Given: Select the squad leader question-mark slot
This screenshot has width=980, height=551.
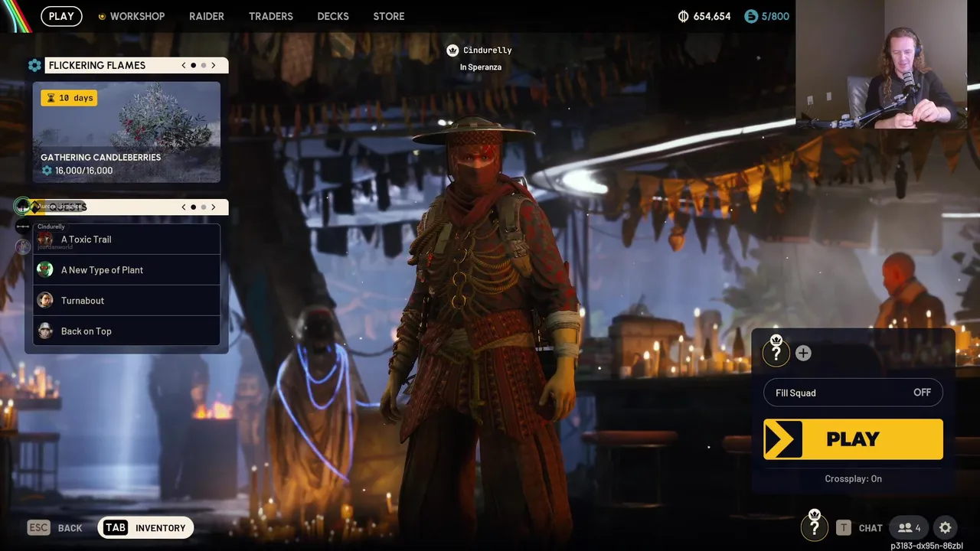Looking at the screenshot, I should pos(776,352).
